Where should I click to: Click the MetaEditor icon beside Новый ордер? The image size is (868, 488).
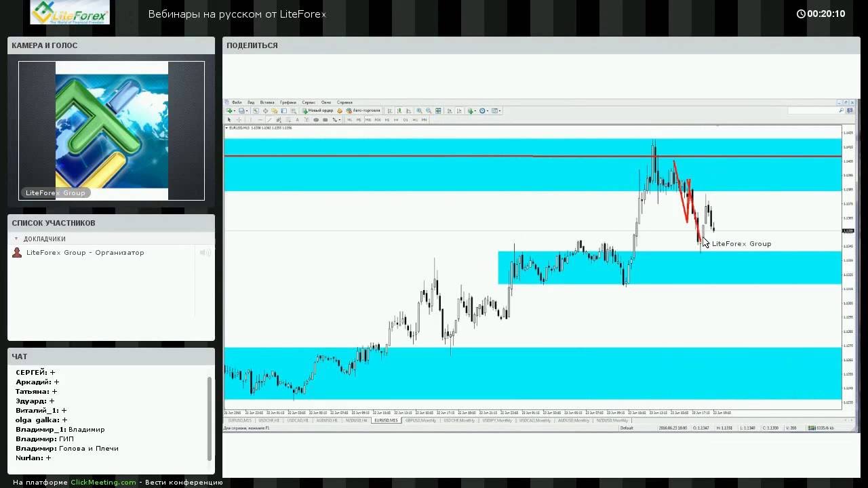coord(340,110)
